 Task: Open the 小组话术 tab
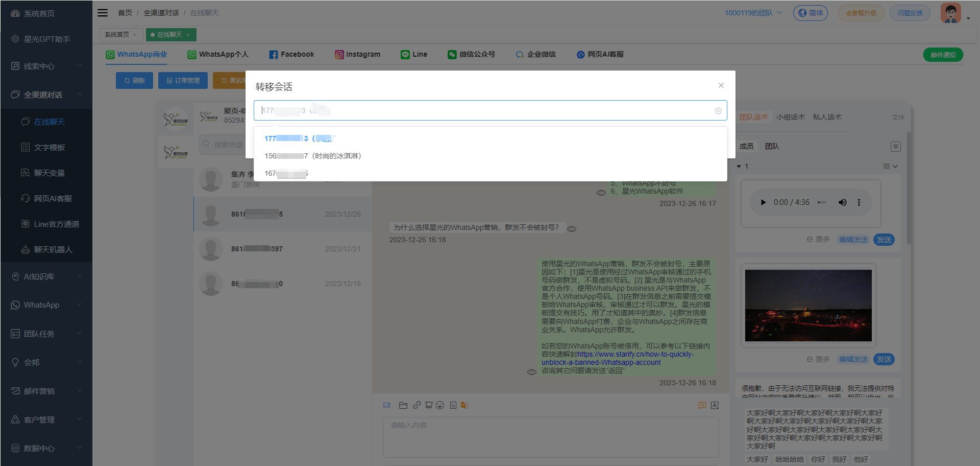(791, 117)
